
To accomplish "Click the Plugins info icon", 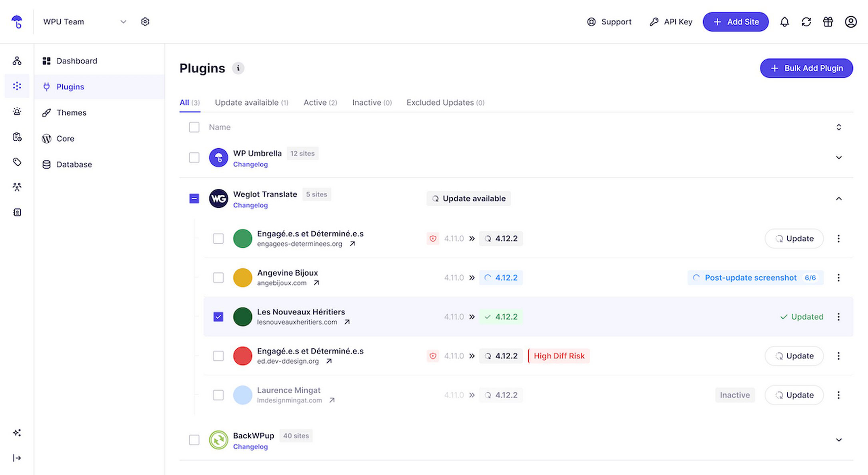I will coord(238,68).
